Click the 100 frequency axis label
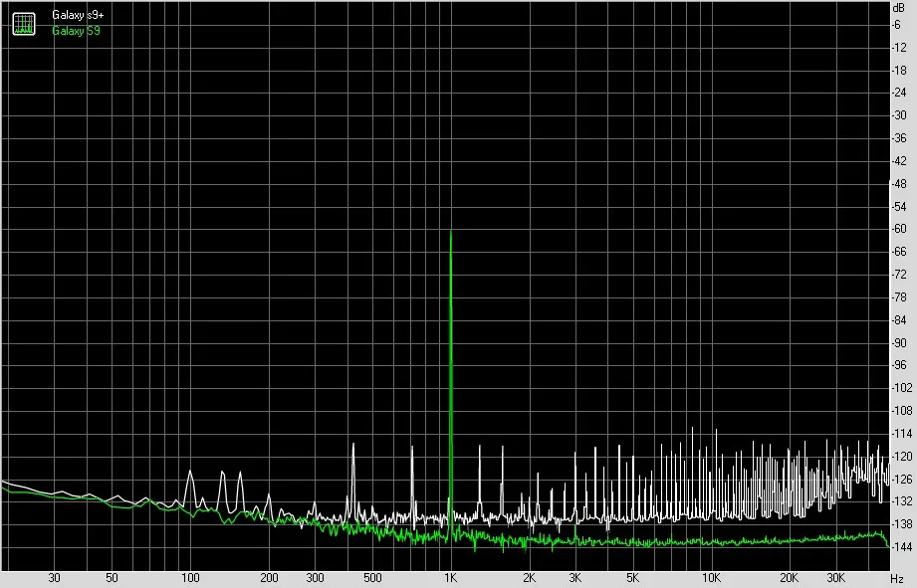Viewport: 917px width, 588px height. 190,578
